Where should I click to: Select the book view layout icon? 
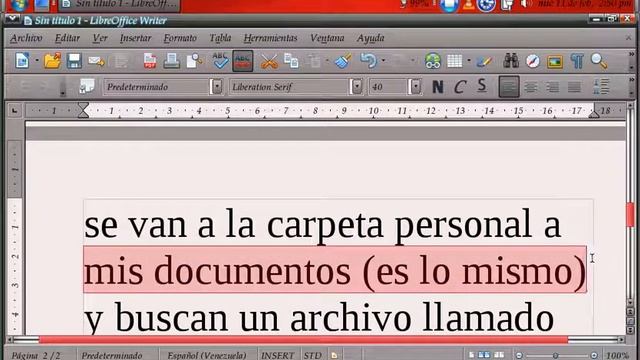[x=499, y=355]
